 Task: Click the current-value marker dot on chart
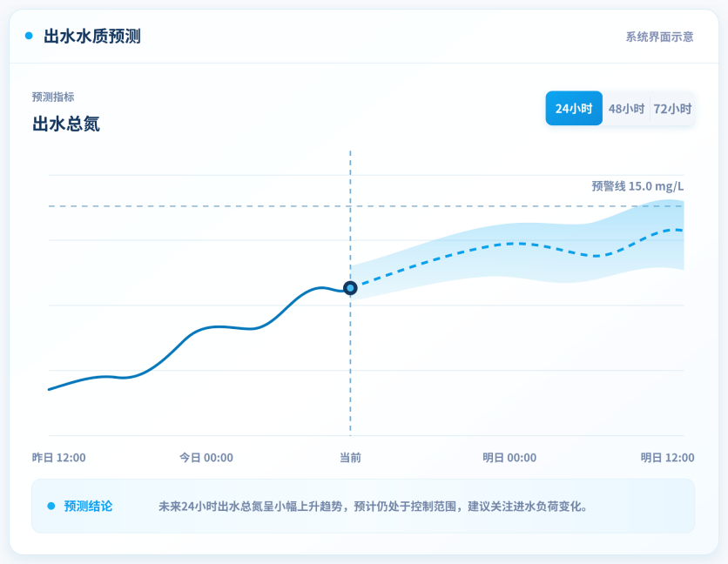click(x=351, y=288)
